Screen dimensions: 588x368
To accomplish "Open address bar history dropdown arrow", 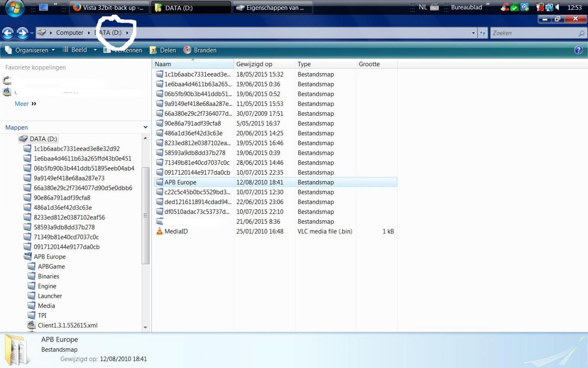I will coord(473,33).
